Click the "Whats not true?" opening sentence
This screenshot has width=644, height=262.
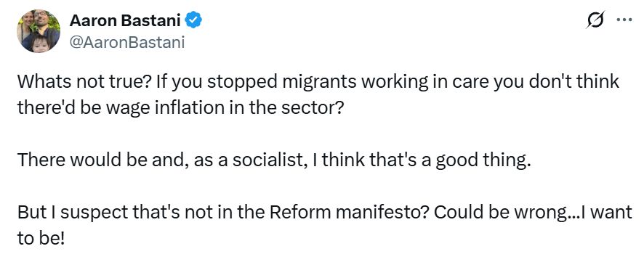(84, 83)
